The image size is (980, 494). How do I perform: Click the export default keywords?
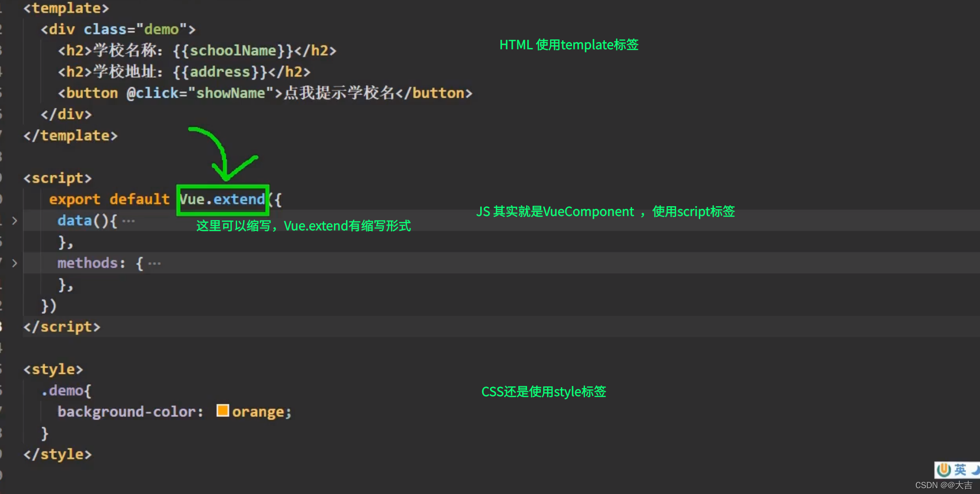pyautogui.click(x=109, y=199)
